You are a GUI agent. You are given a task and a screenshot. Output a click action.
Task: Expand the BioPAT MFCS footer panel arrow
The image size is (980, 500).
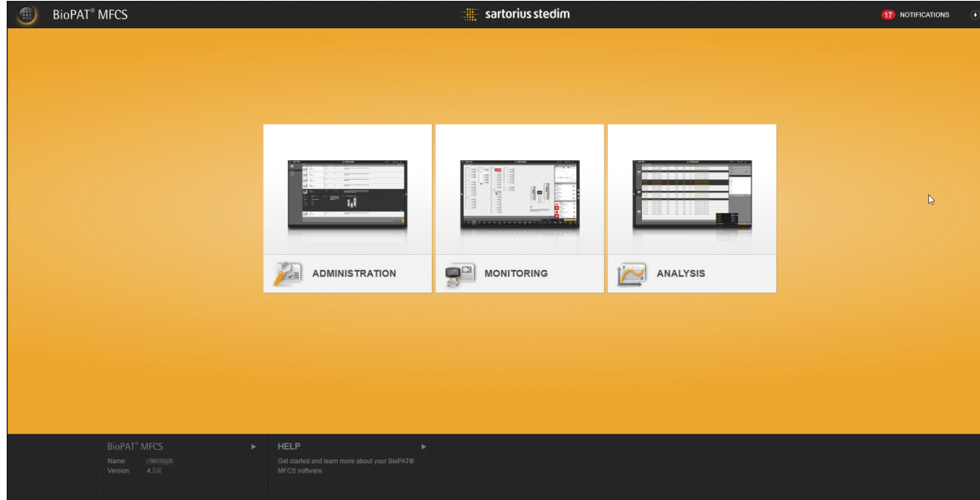253,447
